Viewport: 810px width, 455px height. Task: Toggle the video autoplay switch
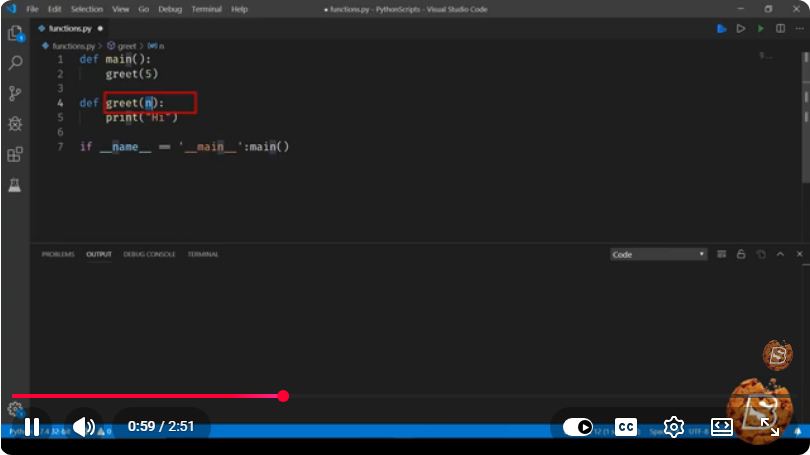click(578, 427)
